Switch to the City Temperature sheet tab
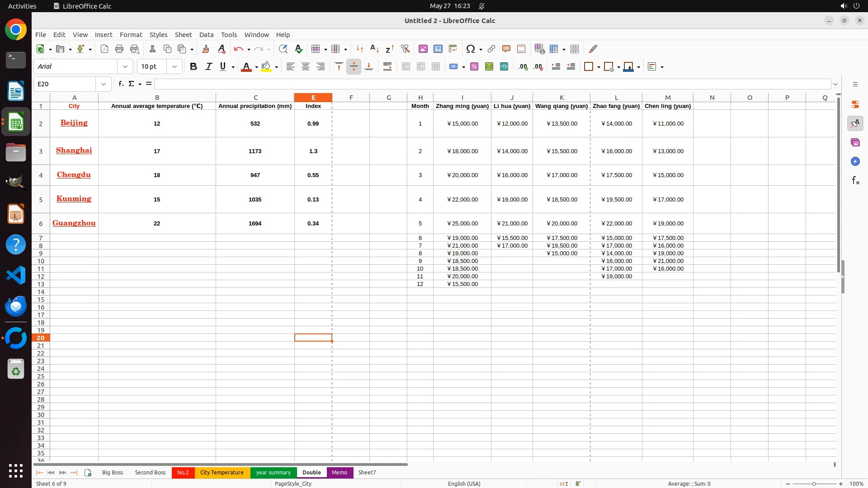This screenshot has width=868, height=488. [x=222, y=473]
